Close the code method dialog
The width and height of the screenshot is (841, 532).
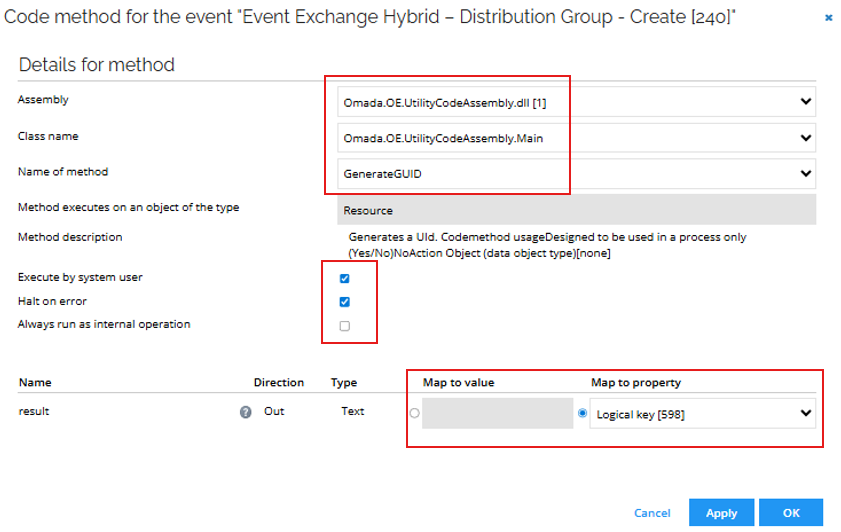829,18
